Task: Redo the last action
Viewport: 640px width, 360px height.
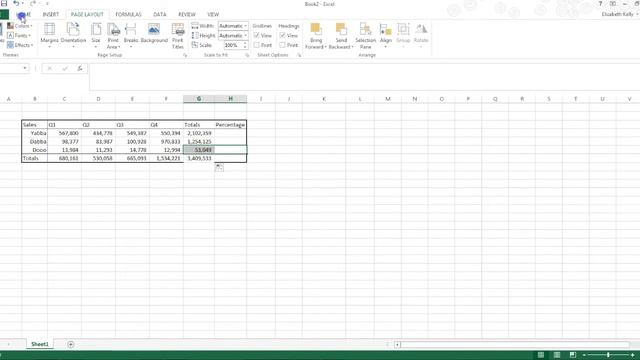Action: click(32, 3)
